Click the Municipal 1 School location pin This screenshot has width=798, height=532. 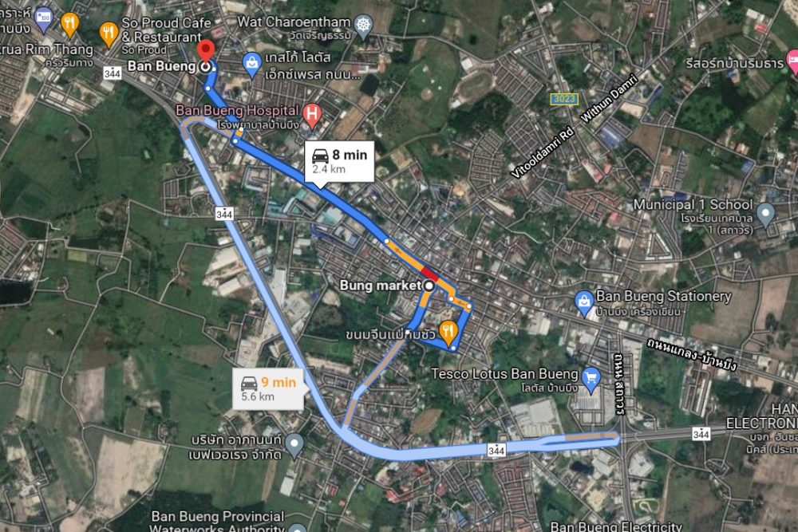[x=765, y=215]
